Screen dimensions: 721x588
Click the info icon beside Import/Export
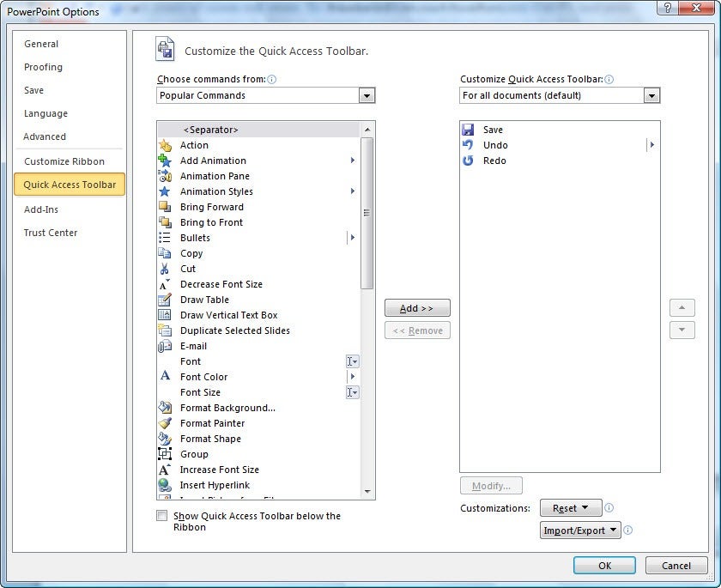pos(627,530)
